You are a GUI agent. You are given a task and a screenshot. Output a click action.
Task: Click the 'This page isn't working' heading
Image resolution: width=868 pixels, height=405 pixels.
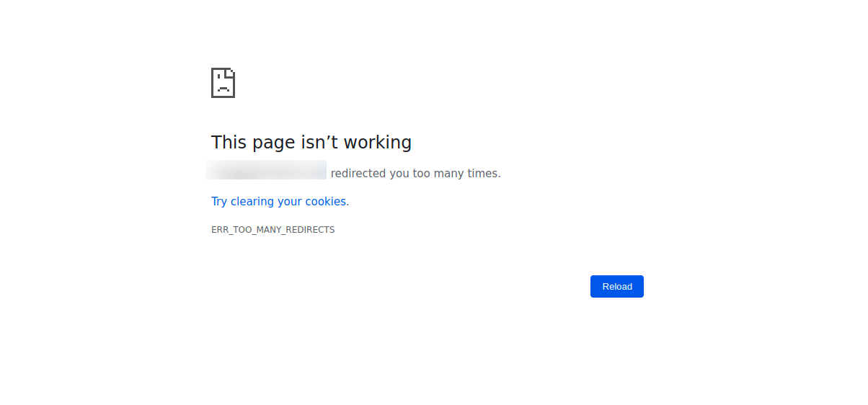[311, 142]
